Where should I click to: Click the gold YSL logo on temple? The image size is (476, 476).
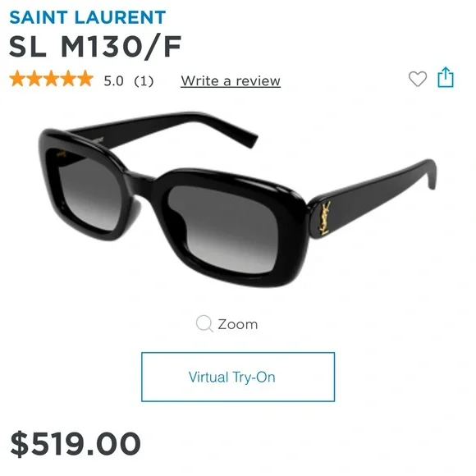324,218
